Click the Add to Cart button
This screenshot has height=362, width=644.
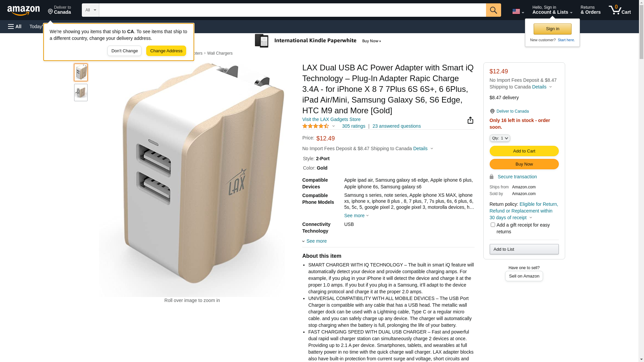coord(524,151)
